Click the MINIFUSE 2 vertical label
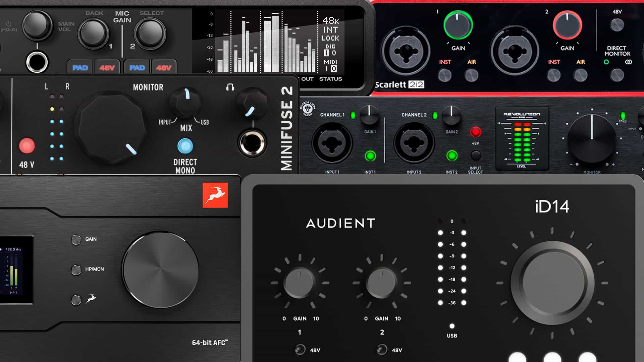This screenshot has height=362, width=644. pyautogui.click(x=287, y=128)
